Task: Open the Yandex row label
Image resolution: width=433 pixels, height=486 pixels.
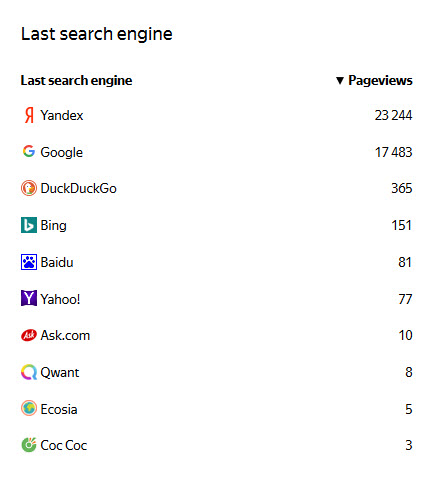Action: click(62, 115)
